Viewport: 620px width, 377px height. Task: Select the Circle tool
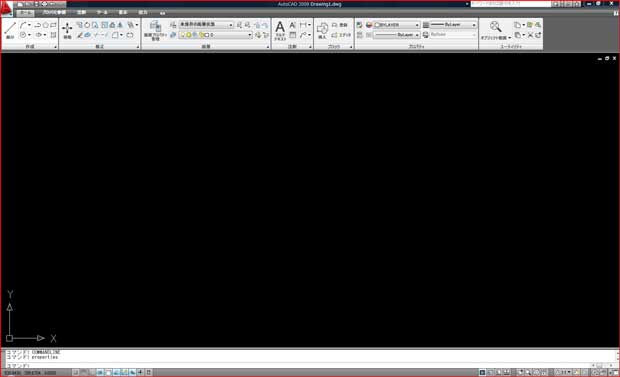pyautogui.click(x=23, y=35)
